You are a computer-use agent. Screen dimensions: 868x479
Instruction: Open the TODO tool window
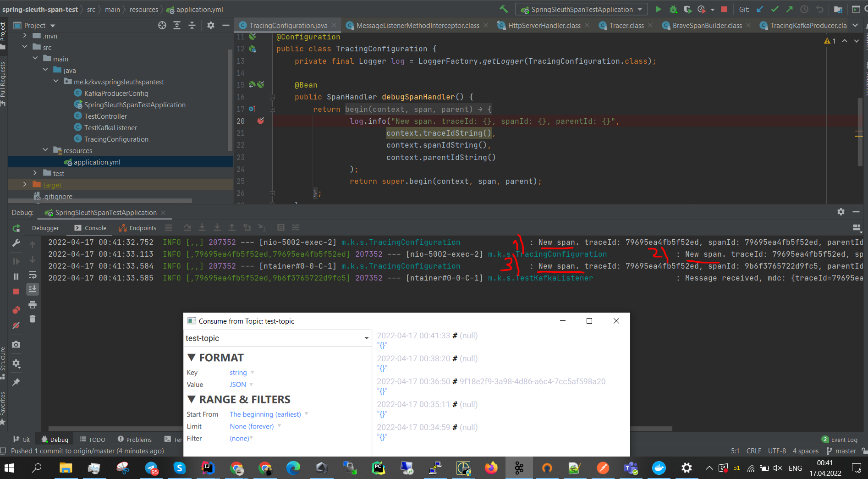(92, 440)
